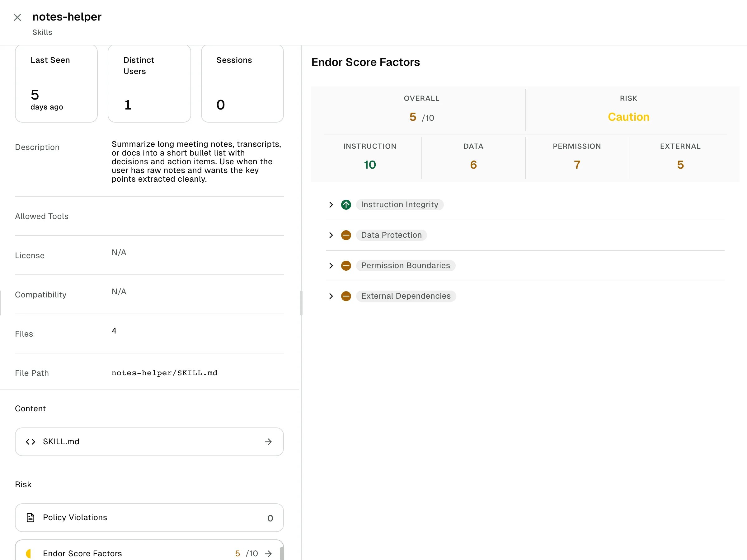This screenshot has width=747, height=560.
Task: Click the Data score 6
Action: point(473,165)
